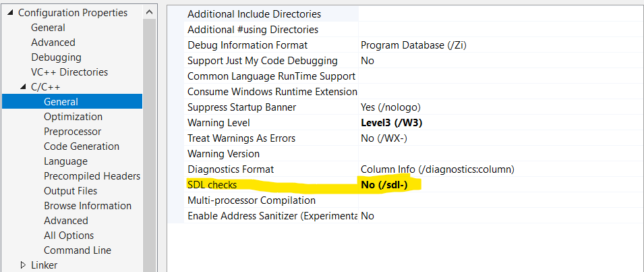
Task: Click the tree scrollbar up arrow
Action: pyautogui.click(x=151, y=13)
